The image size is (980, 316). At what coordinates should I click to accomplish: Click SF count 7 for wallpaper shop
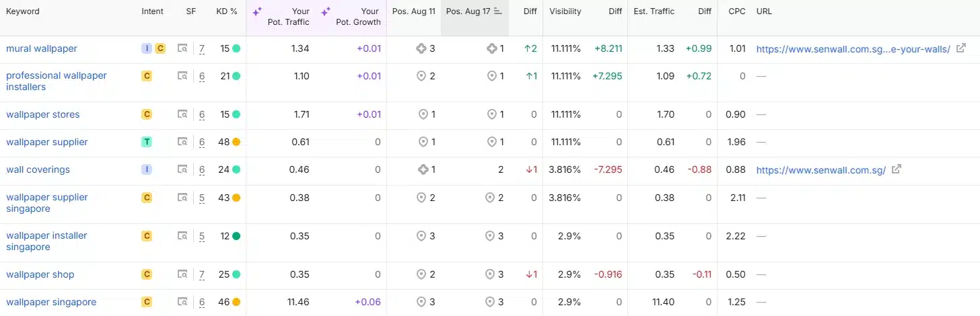(x=202, y=274)
